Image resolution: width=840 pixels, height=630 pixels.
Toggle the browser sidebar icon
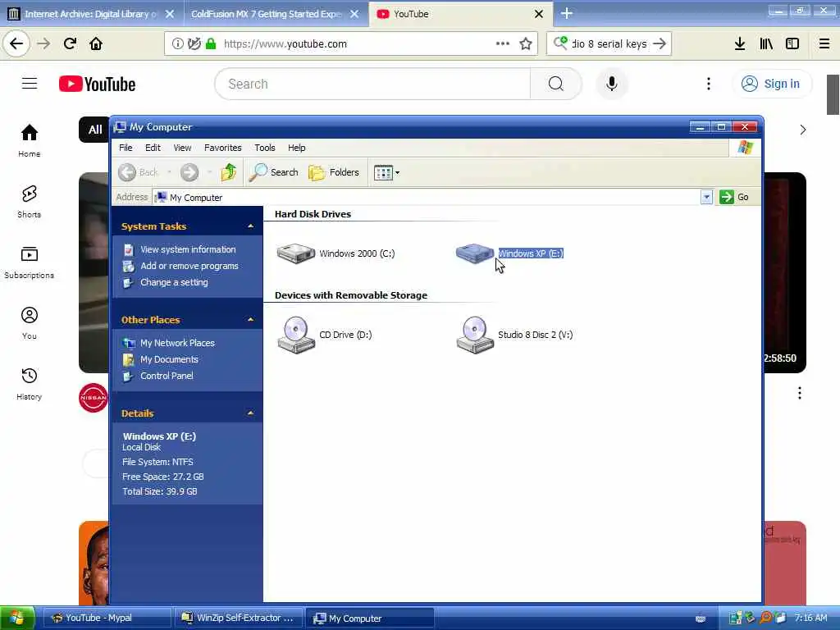tap(792, 44)
